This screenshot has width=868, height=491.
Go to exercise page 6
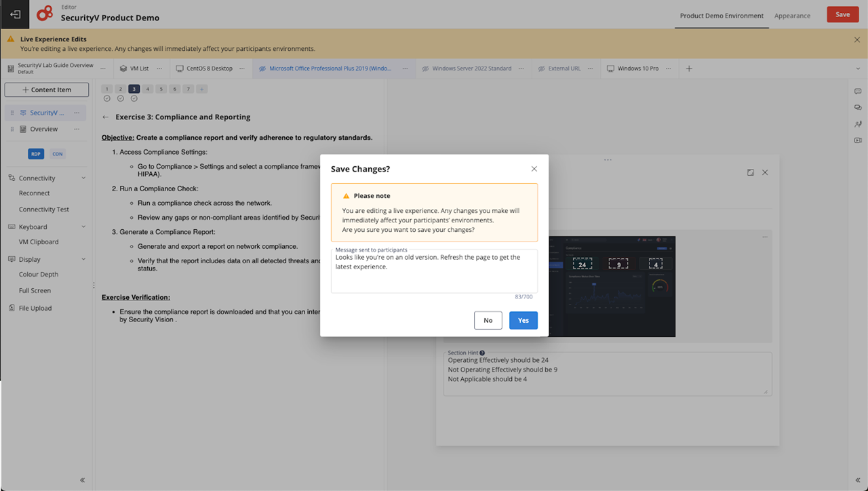coord(174,89)
